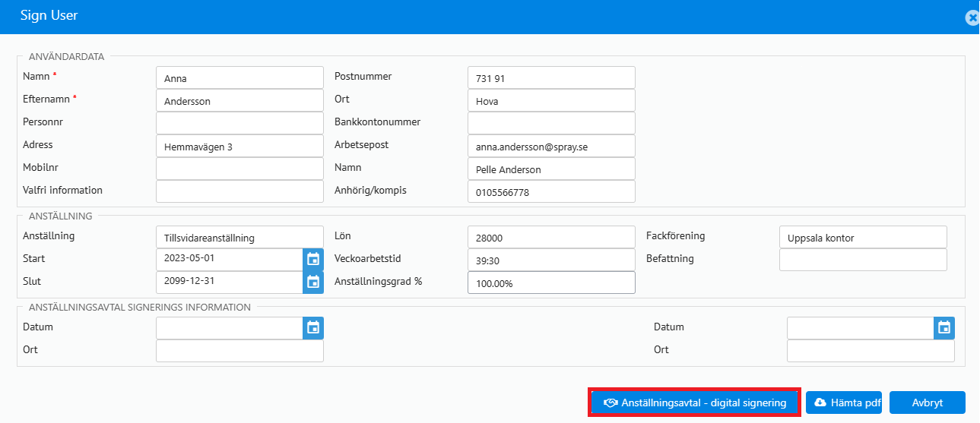This screenshot has width=980, height=423.
Task: Edit the Lön field containing 28000
Action: (551, 237)
